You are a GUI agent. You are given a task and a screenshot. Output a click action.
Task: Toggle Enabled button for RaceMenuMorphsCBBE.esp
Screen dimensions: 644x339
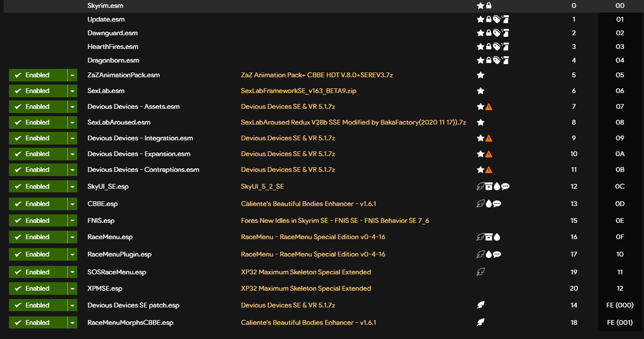click(38, 323)
